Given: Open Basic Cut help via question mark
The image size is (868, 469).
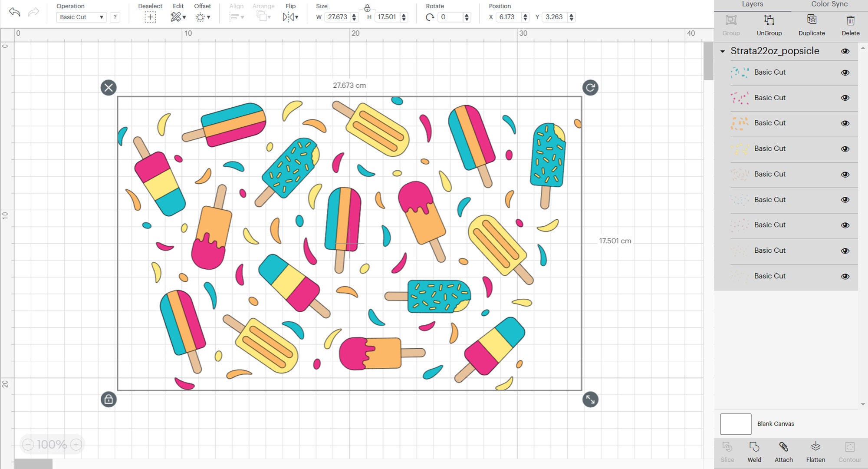Looking at the screenshot, I should [115, 17].
